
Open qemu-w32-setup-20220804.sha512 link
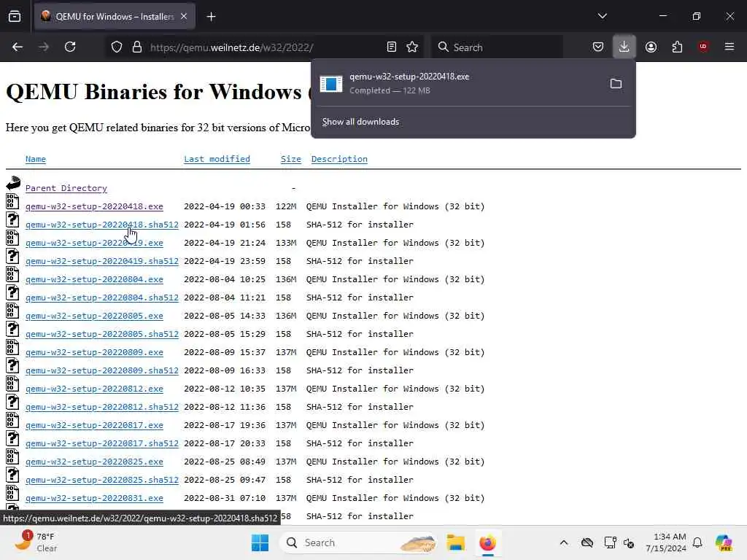tap(102, 297)
